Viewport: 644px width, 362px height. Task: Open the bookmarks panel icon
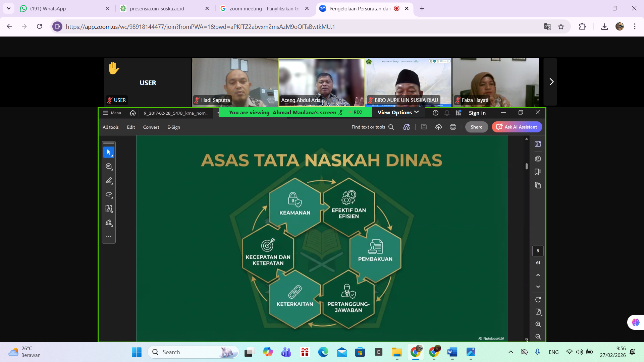538,172
